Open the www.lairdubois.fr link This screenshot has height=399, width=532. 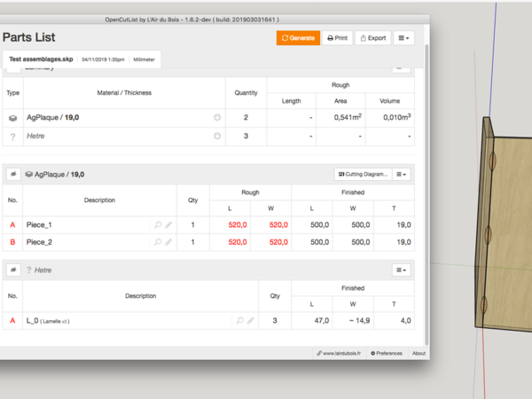tap(340, 353)
